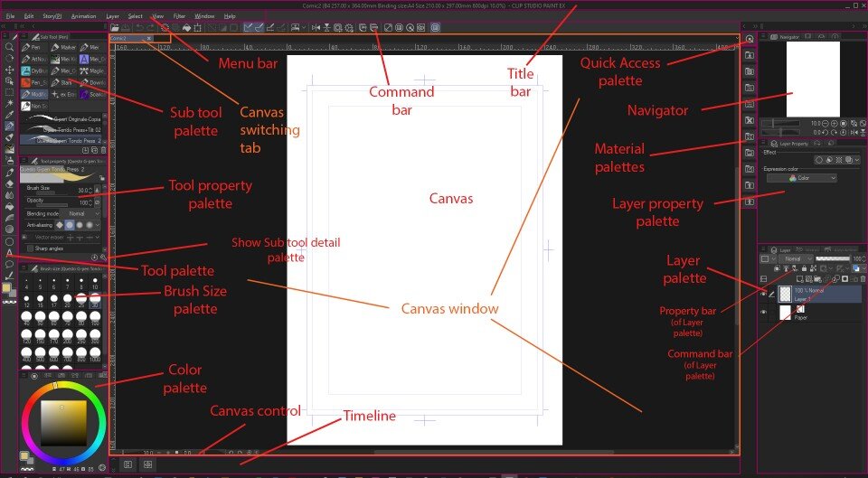Select the G-pen Tondo Press+Tilt 02 brush preset

[x=62, y=130]
